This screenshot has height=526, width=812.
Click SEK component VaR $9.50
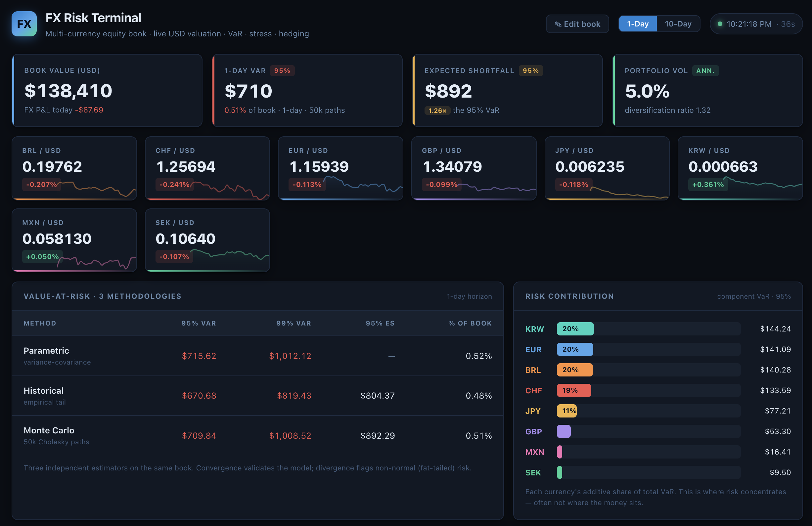(780, 472)
